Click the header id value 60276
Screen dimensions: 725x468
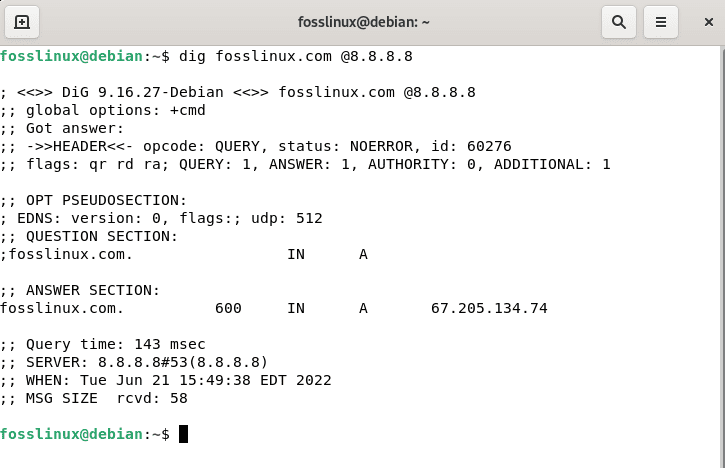[x=489, y=146]
